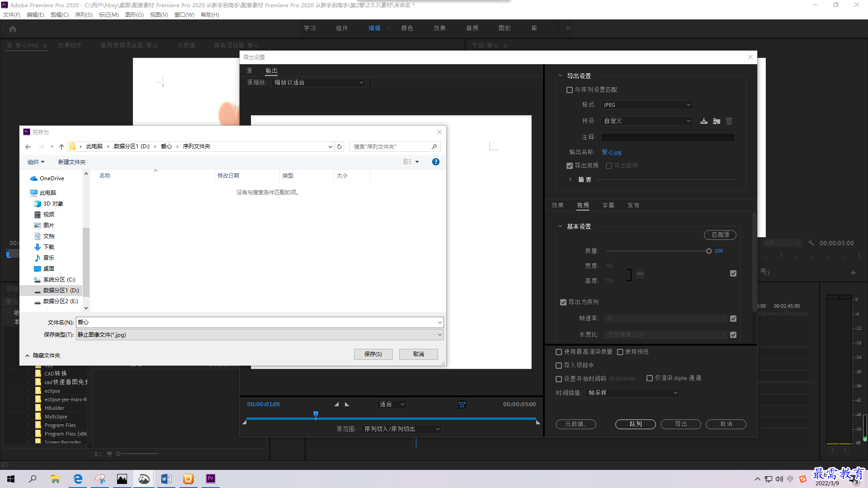Image resolution: width=868 pixels, height=488 pixels.
Task: Click the wrench settings icon in program monitor
Action: (811, 243)
